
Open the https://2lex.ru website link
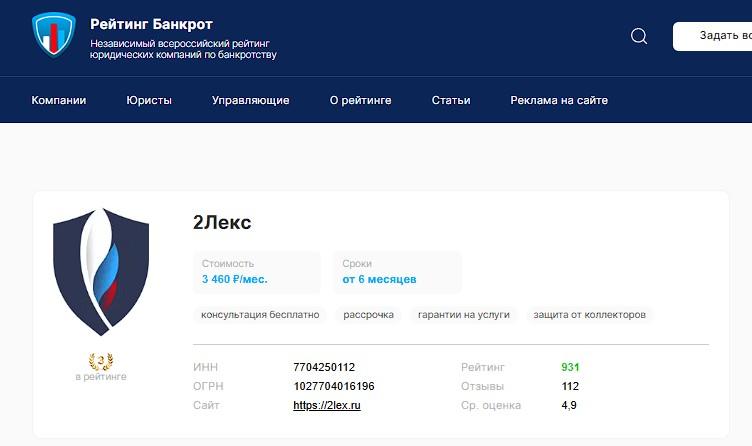click(327, 405)
